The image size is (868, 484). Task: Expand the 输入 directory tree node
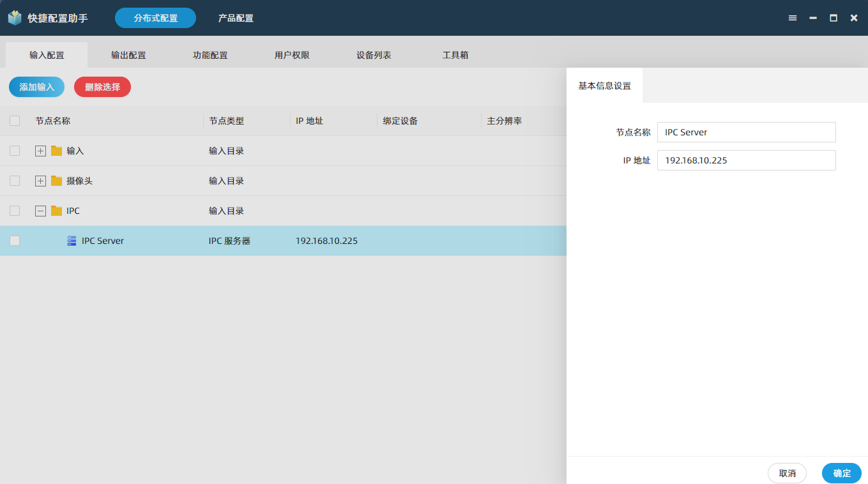[40, 151]
